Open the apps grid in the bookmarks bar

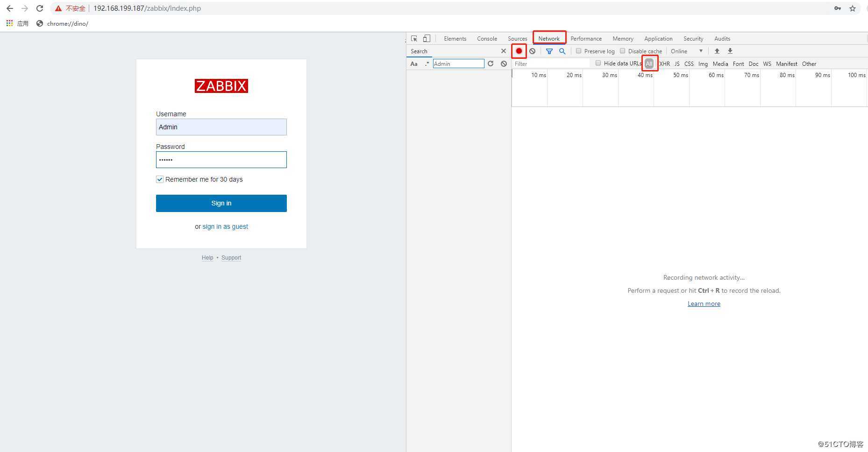pyautogui.click(x=9, y=23)
